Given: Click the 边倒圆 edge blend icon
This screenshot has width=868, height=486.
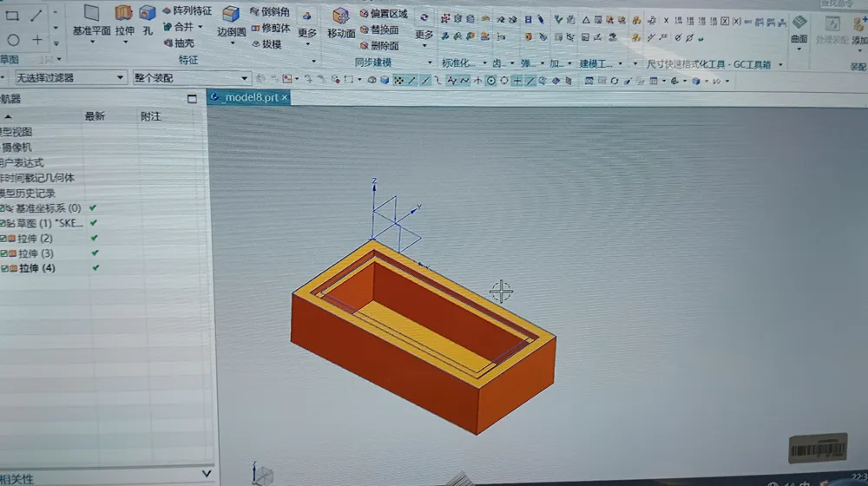Looking at the screenshot, I should point(231,13).
